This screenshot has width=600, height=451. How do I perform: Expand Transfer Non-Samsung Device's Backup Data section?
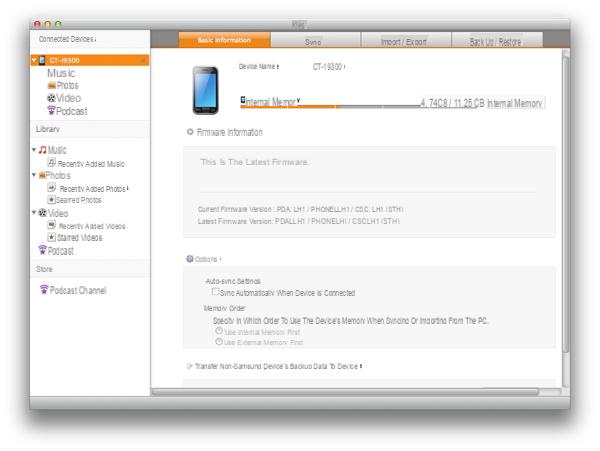click(x=189, y=366)
